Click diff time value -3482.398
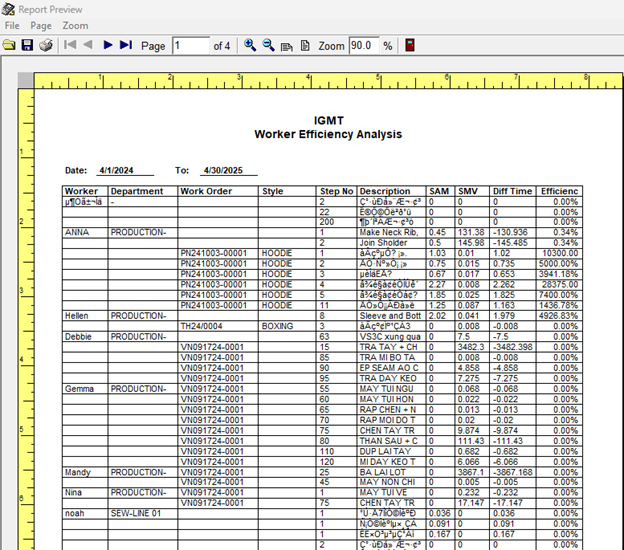 tap(513, 347)
